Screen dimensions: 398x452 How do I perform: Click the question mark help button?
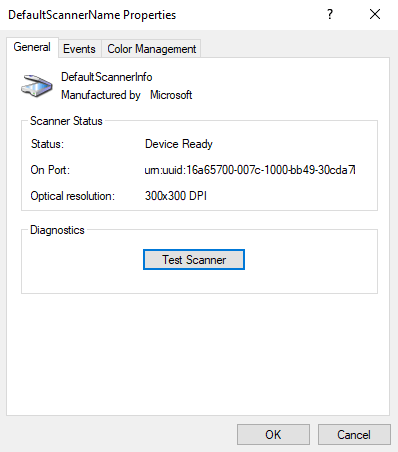click(x=330, y=14)
